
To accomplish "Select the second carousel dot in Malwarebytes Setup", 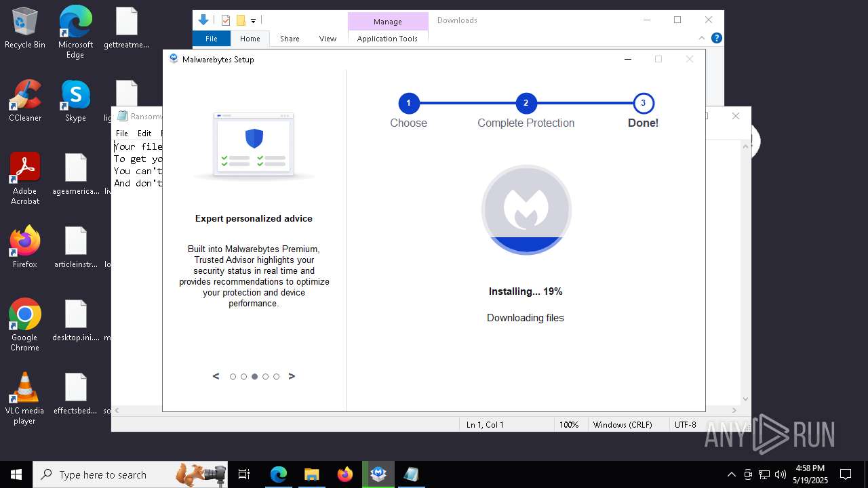I will coord(243,377).
